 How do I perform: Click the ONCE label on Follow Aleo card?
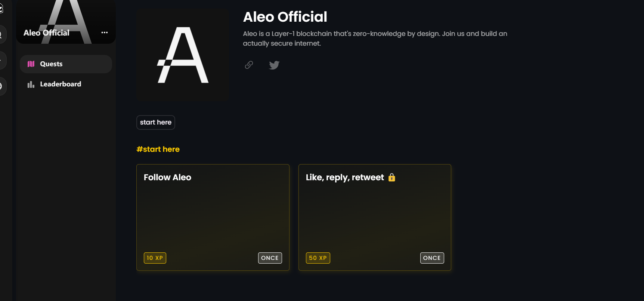[270, 258]
